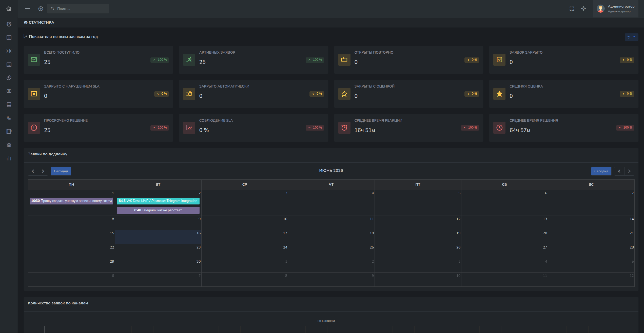Screen dimensions: 644x333
Task: Go to the next month with the left calendar arrow
Action: point(43,171)
